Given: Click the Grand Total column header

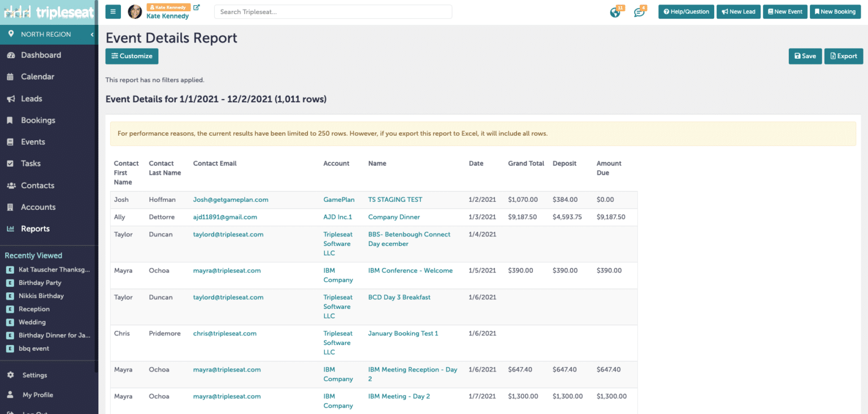Looking at the screenshot, I should 526,163.
